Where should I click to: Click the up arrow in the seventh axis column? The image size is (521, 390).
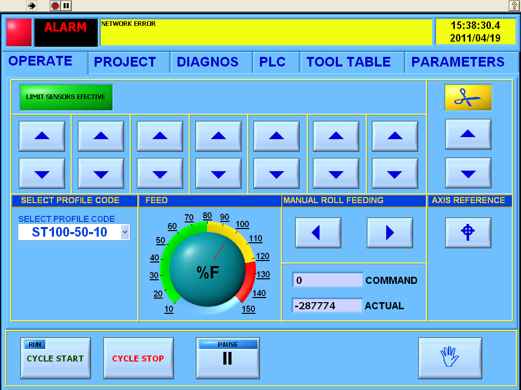point(395,136)
